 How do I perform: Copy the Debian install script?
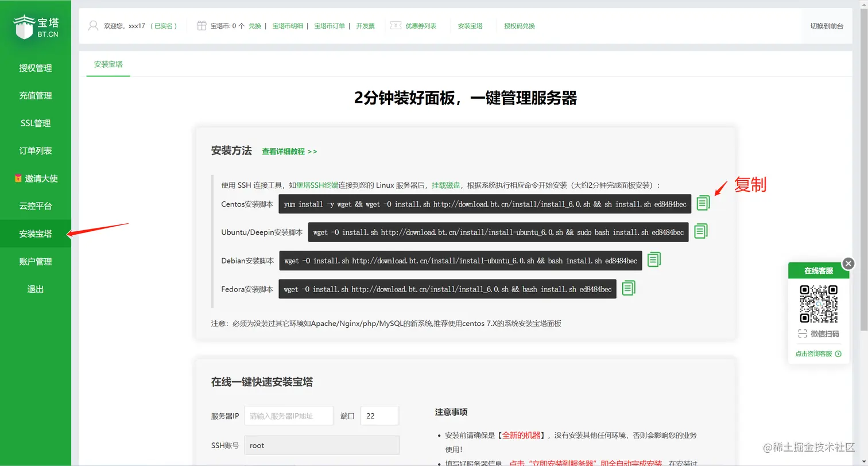(x=654, y=259)
